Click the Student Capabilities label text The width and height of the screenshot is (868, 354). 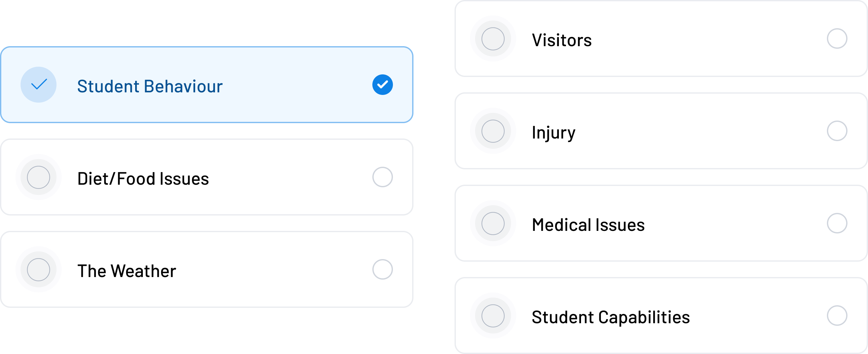click(611, 317)
